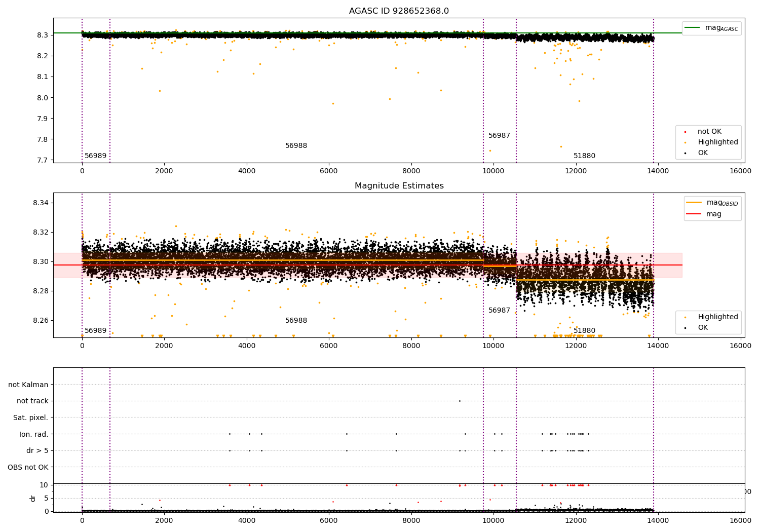Click 'Highlighted' legend entry in Magnitude Estimates plot
The width and height of the screenshot is (760, 532).
click(x=718, y=317)
